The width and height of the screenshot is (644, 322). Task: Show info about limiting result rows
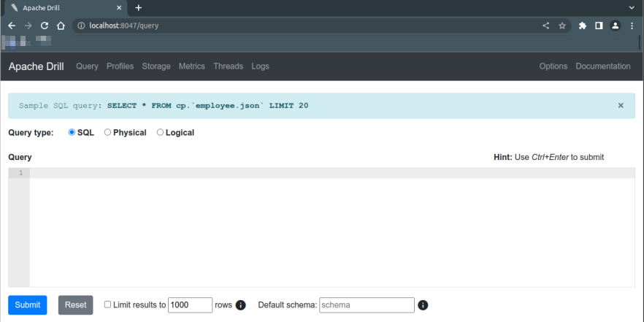click(x=241, y=305)
